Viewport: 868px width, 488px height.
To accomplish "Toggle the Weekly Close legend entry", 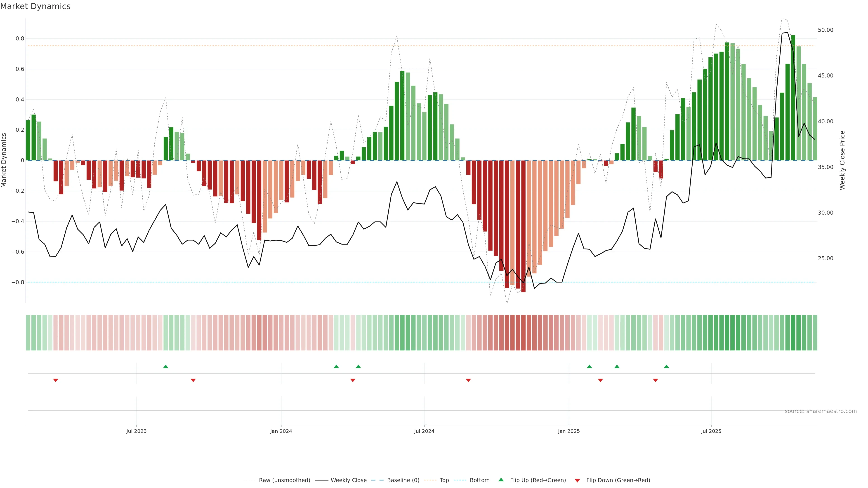I will pyautogui.click(x=348, y=480).
